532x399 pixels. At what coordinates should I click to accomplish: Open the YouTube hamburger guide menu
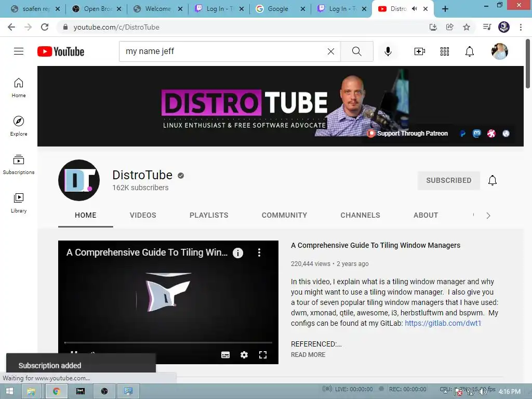[x=19, y=51]
